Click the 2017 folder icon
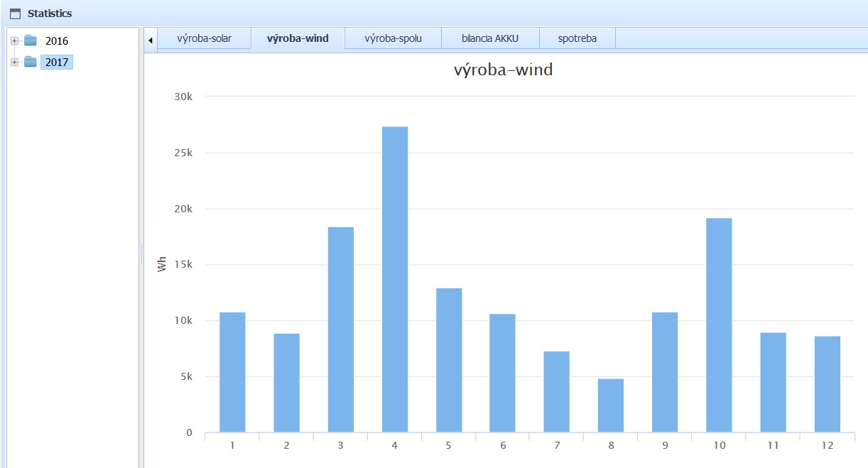 click(x=31, y=62)
